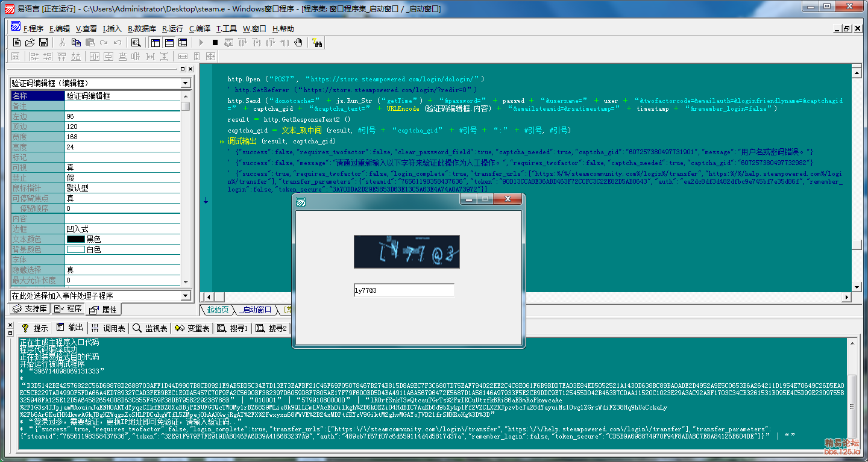Save the program with the floppy disk icon
The image size is (868, 462).
(43, 42)
